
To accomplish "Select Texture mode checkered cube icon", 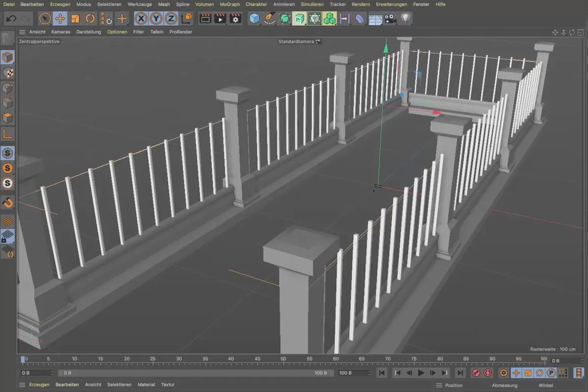I will coord(7,73).
